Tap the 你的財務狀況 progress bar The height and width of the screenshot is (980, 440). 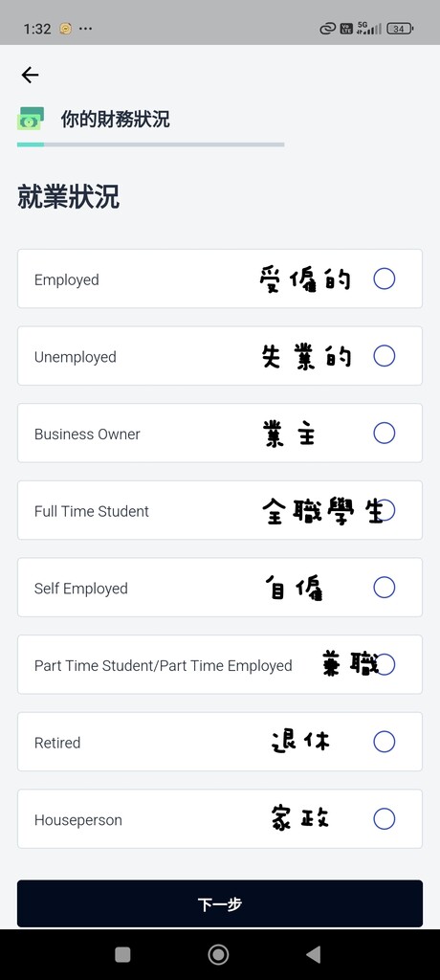point(150,145)
